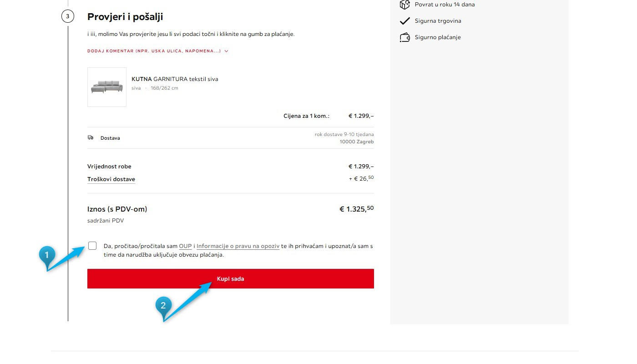The height and width of the screenshot is (364, 637).
Task: Open Informacije o pravu na opoziv link
Action: click(x=238, y=246)
